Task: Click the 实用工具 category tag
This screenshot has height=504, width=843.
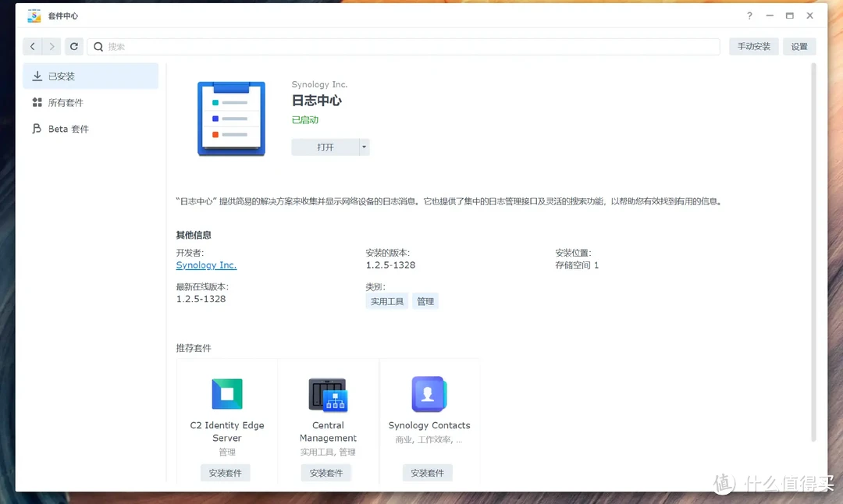Action: click(x=386, y=300)
